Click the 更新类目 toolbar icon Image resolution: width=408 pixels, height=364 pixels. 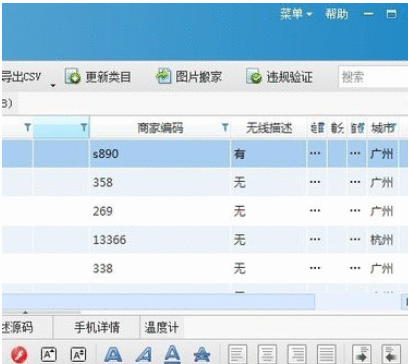click(x=72, y=77)
